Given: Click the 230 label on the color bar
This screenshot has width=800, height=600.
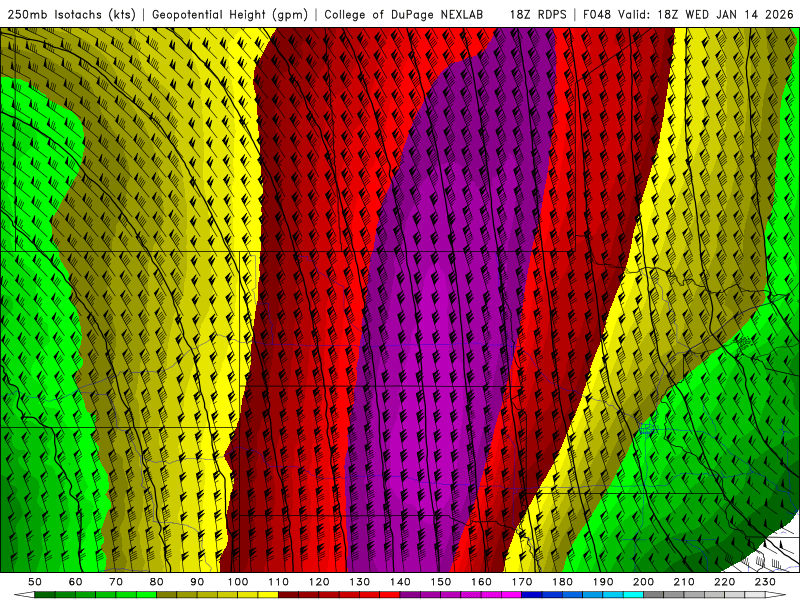Looking at the screenshot, I should 765,582.
